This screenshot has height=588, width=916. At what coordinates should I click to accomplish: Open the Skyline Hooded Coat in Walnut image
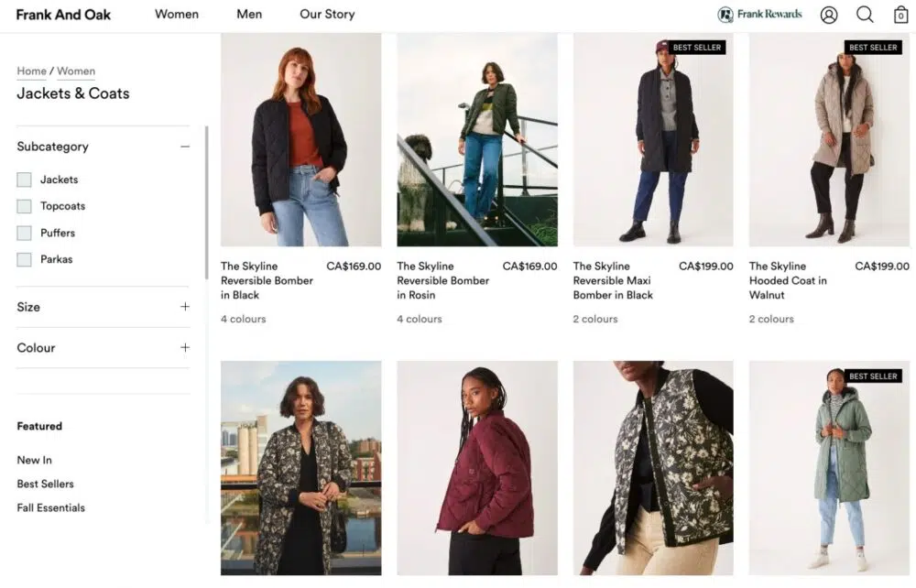pos(829,140)
